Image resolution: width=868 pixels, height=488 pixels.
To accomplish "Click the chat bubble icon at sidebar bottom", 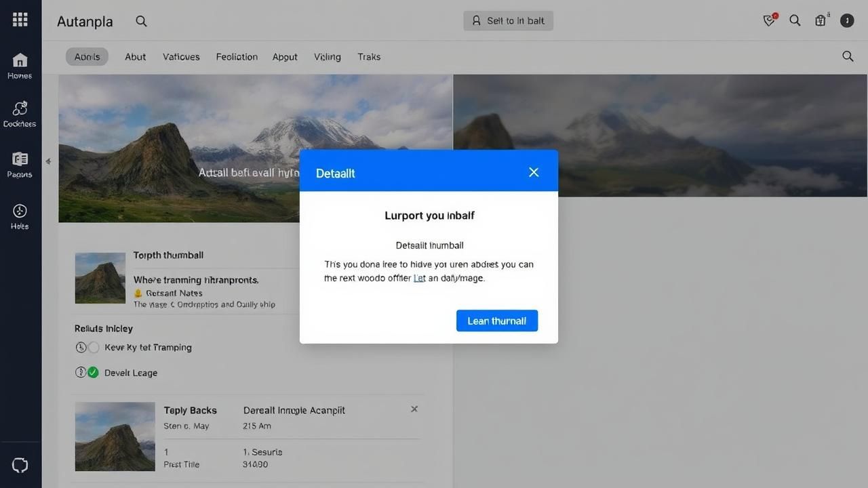I will (20, 464).
